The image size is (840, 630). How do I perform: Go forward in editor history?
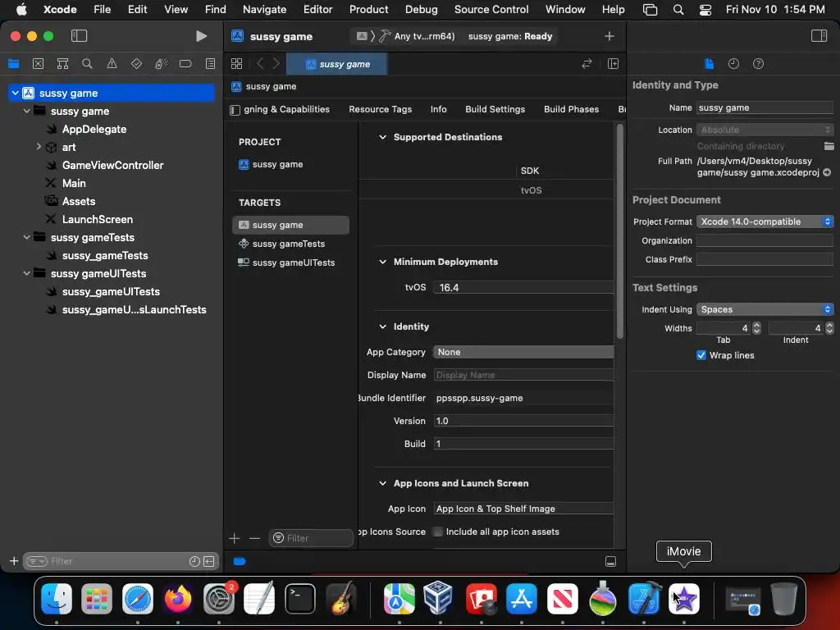click(276, 64)
